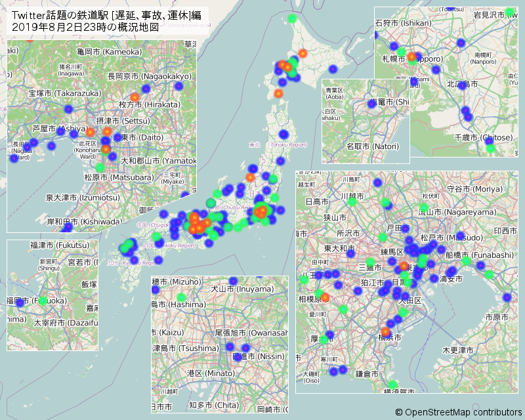Viewport: 525px width, 420px height.
Task: Click the '千歳市 (Chitose)' label
Action: pos(484,138)
